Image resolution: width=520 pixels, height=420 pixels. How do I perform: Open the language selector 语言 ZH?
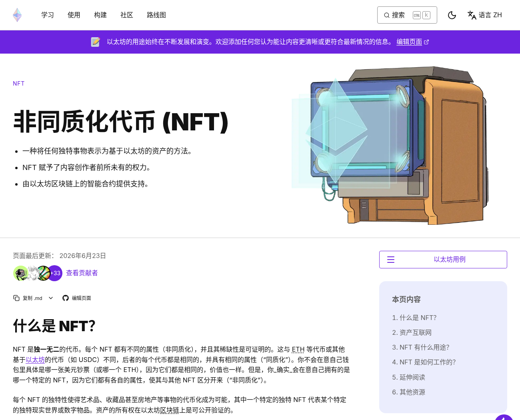pyautogui.click(x=485, y=15)
